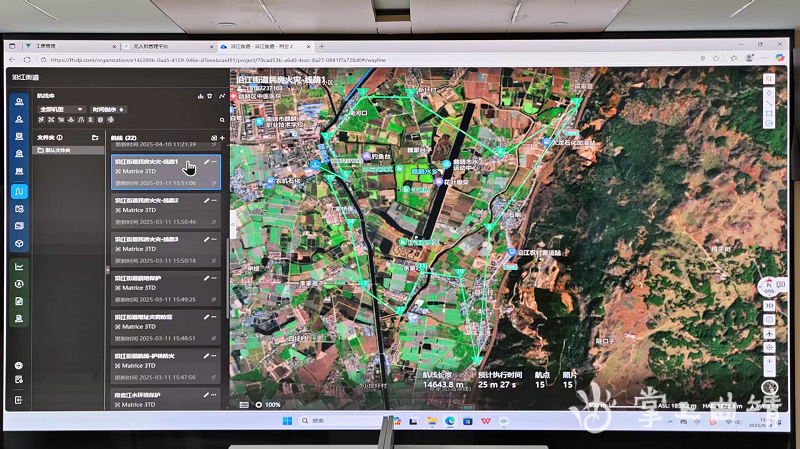Click the statistics chart icon in sidebar
800x449 pixels.
(19, 267)
